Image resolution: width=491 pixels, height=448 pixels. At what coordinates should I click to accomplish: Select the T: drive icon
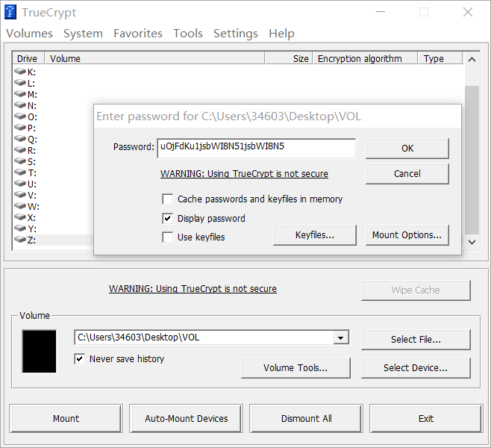20,172
